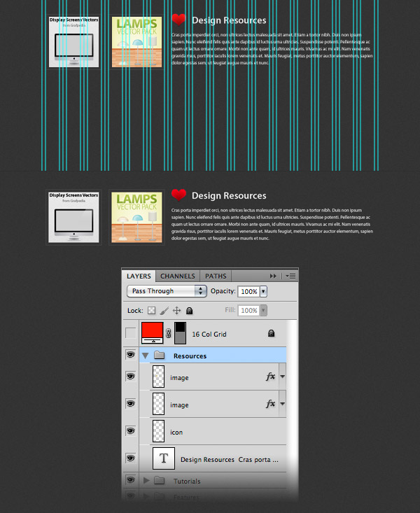This screenshot has height=513, width=420.
Task: Open the Fill slider dropdown arrow
Action: (263, 310)
